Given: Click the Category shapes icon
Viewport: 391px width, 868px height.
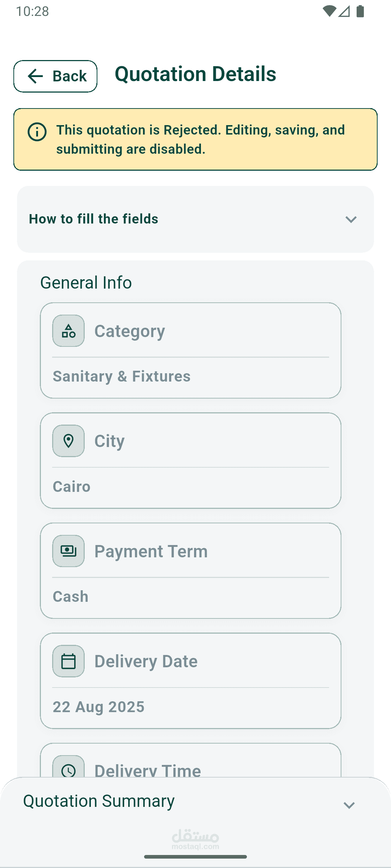Looking at the screenshot, I should point(68,331).
